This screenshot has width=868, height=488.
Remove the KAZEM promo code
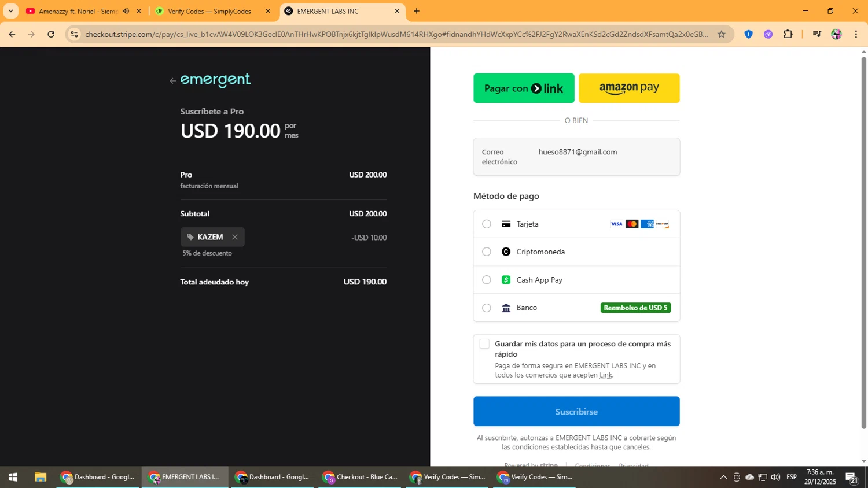click(x=235, y=237)
